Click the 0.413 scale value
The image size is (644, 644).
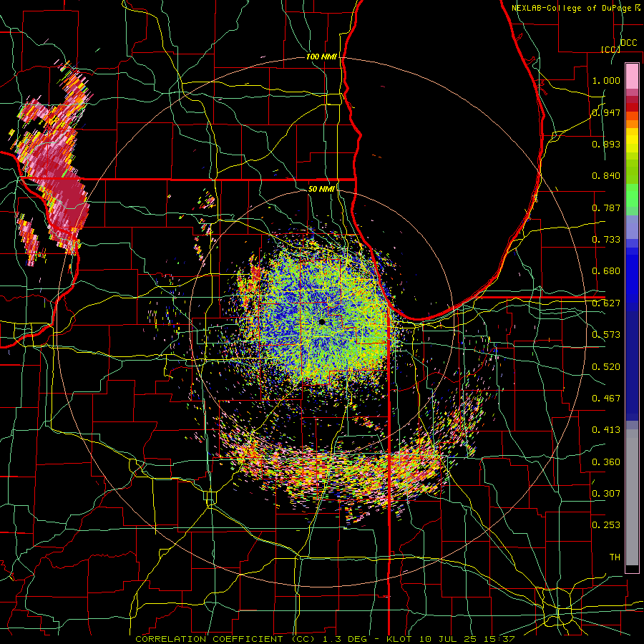(606, 430)
